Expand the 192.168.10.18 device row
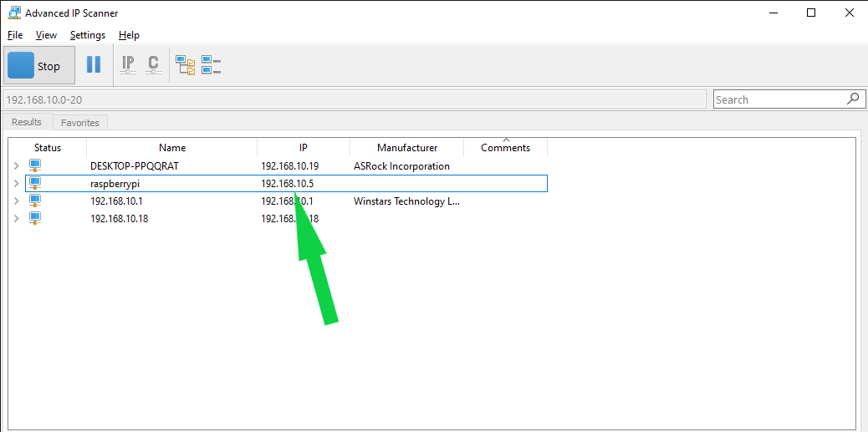868x432 pixels. point(16,219)
